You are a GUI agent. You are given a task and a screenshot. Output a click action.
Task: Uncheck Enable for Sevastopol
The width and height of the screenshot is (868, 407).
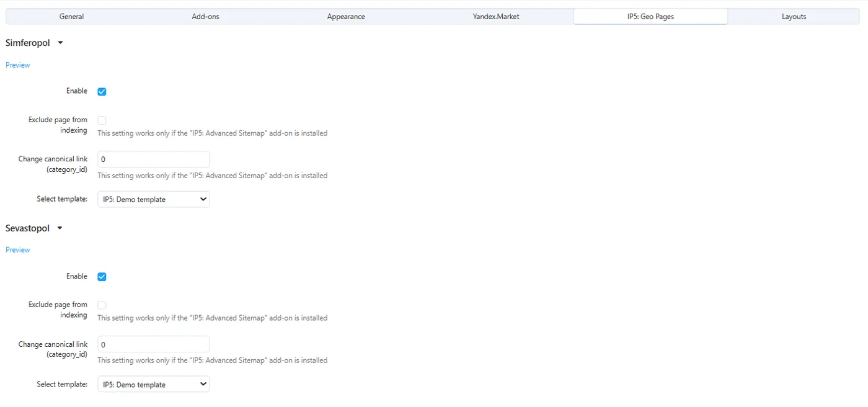[102, 277]
